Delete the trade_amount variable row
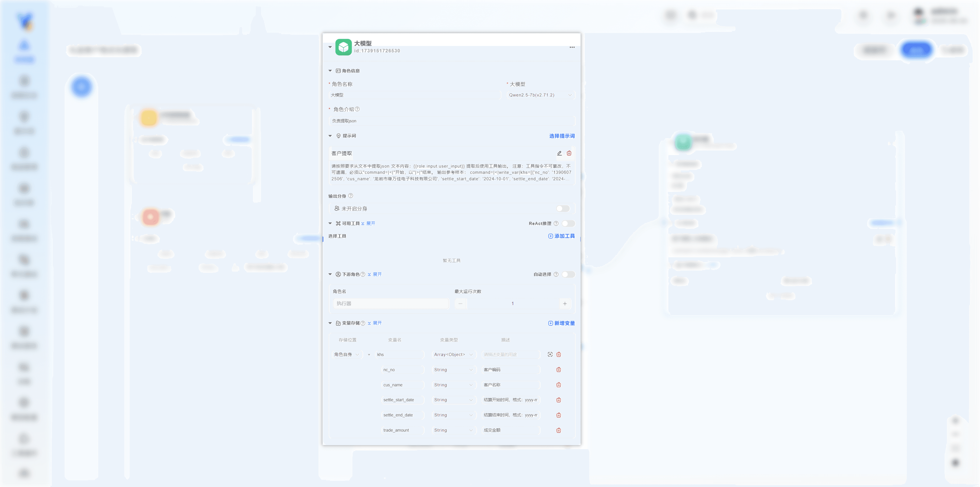Screen dimensions: 980x487 click(x=558, y=430)
